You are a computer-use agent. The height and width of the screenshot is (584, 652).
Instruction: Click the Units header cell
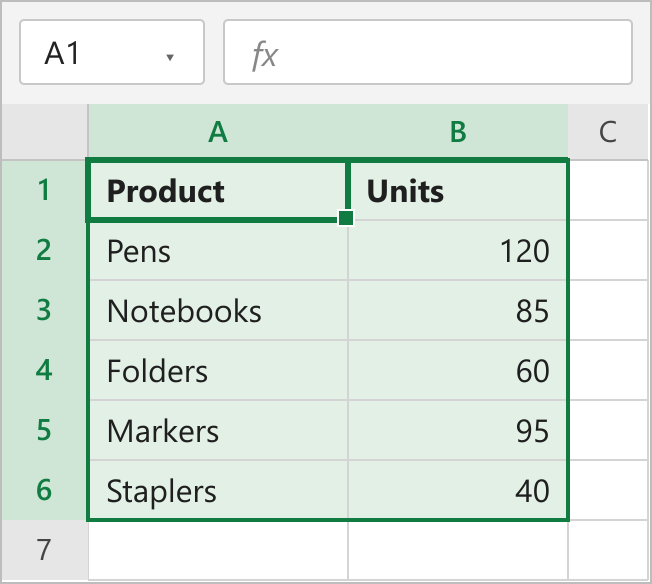[457, 191]
